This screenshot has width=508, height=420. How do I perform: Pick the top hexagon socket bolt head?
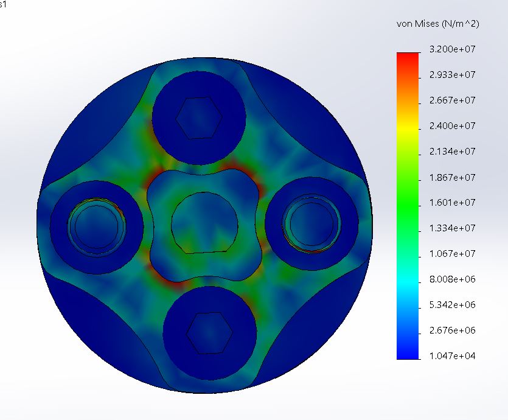pos(199,117)
